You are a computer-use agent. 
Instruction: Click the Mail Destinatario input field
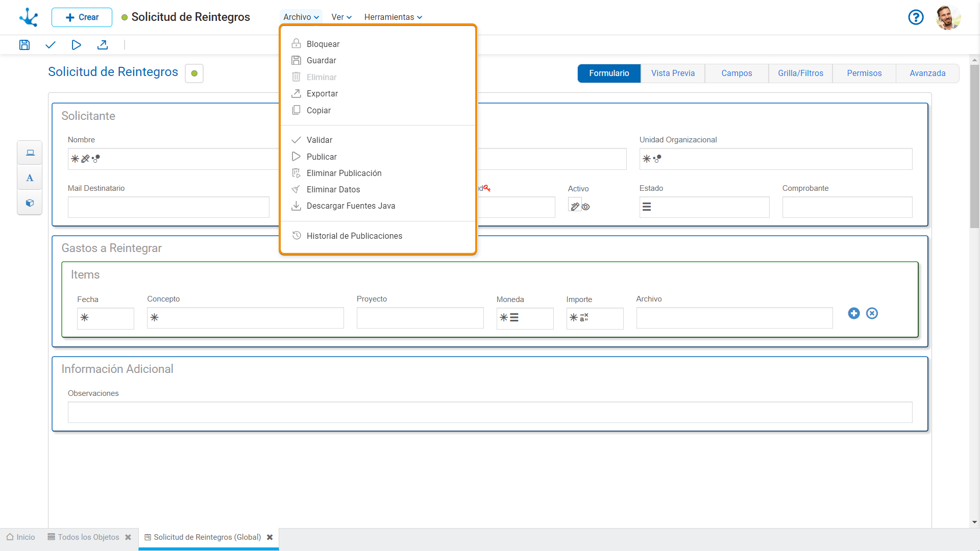coord(168,207)
